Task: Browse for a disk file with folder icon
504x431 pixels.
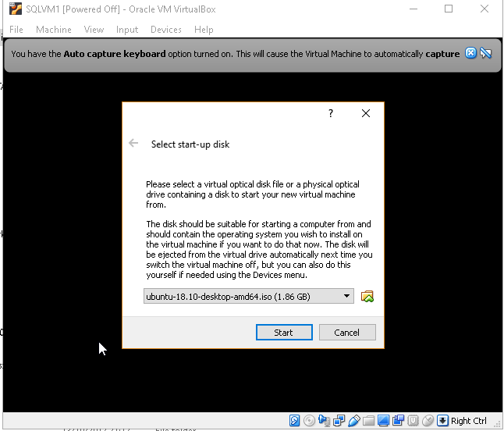Action: point(367,297)
